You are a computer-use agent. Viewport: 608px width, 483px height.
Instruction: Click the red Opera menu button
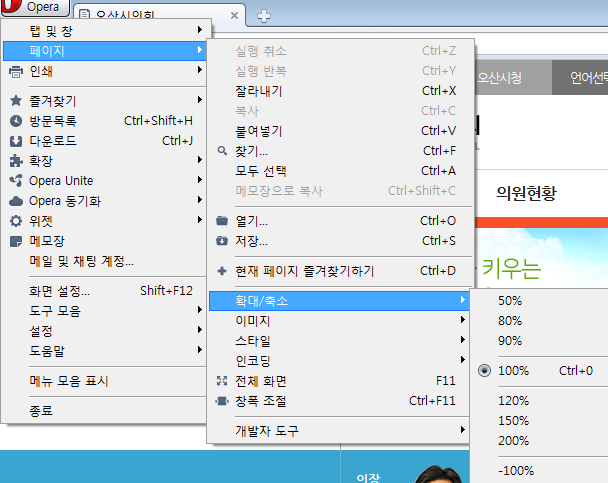[x=36, y=7]
